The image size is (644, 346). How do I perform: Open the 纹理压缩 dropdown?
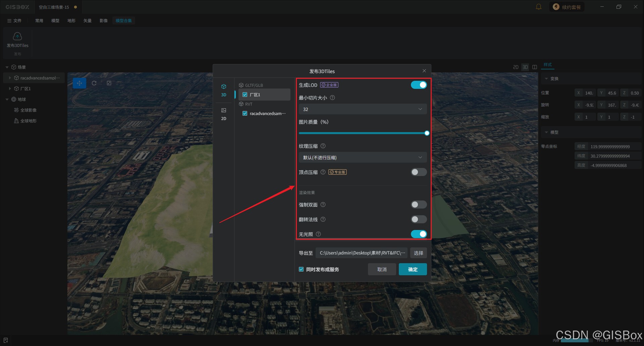(x=363, y=157)
